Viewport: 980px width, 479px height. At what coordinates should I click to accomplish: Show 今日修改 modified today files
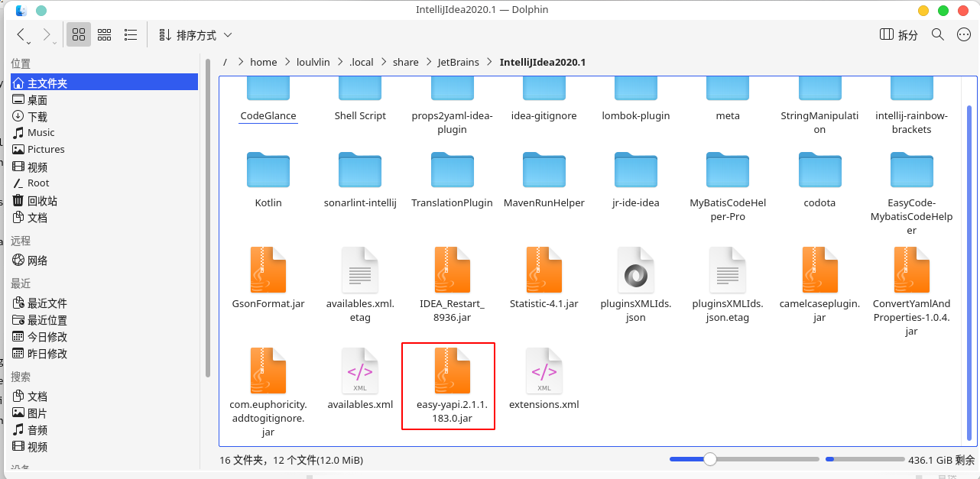[104, 336]
